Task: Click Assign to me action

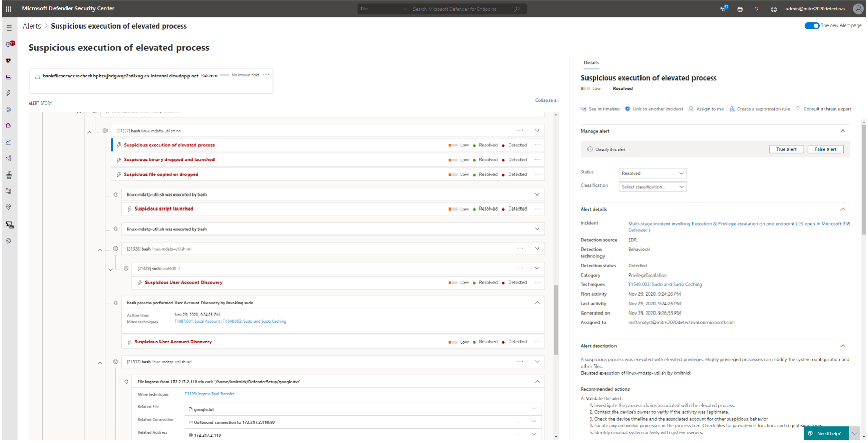Action: 706,109
